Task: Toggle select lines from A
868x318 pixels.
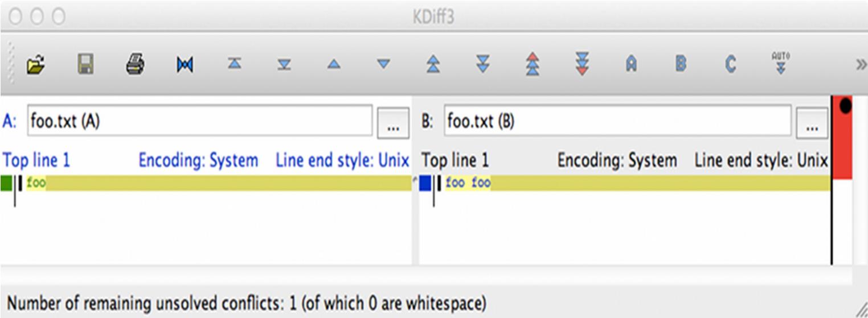Action: point(630,65)
